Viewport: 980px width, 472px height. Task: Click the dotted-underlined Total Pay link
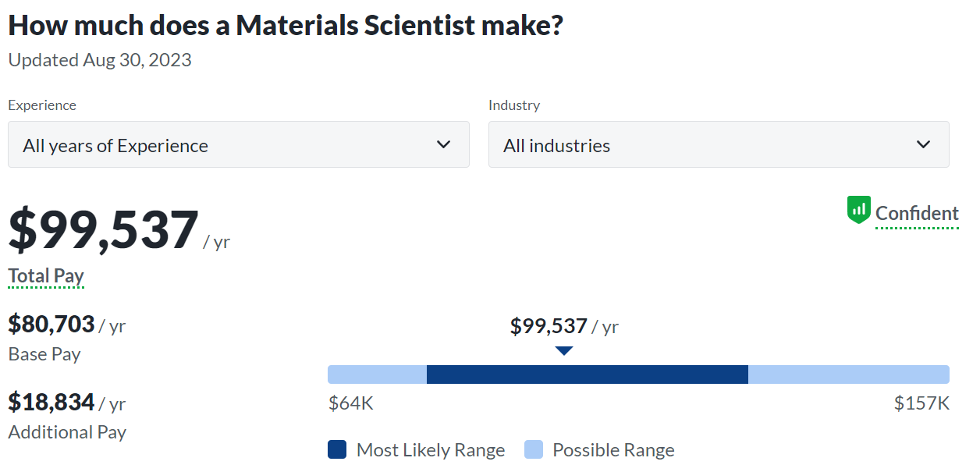(46, 275)
